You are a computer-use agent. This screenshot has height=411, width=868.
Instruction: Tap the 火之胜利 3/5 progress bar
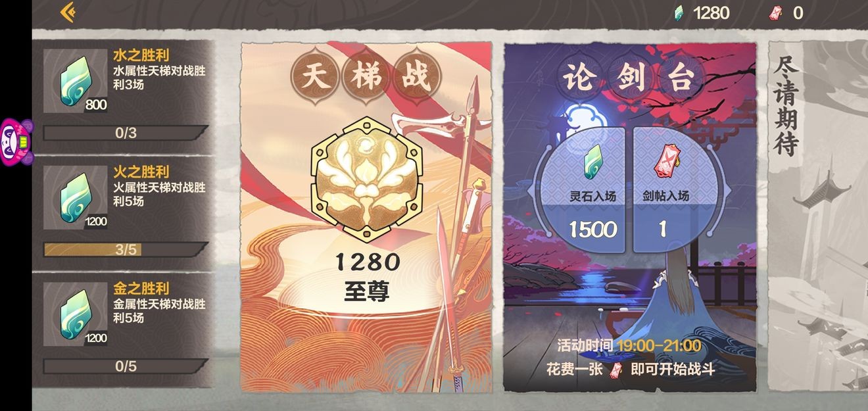point(126,250)
